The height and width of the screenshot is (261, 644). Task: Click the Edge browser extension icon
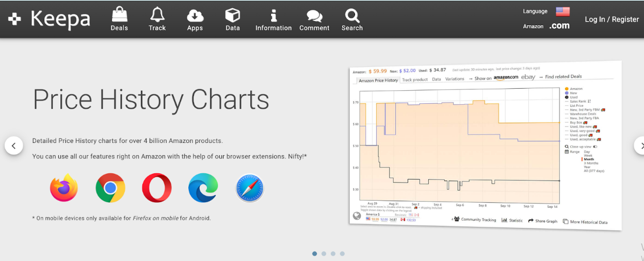203,188
